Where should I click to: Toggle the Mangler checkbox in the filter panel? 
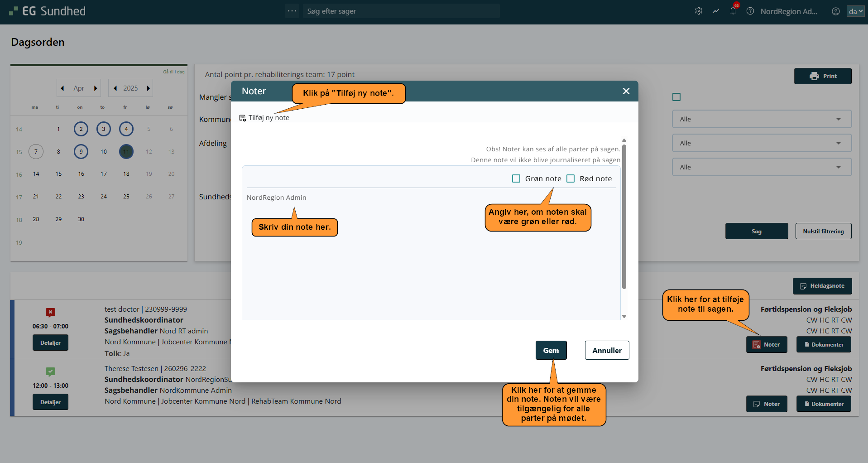click(x=676, y=97)
